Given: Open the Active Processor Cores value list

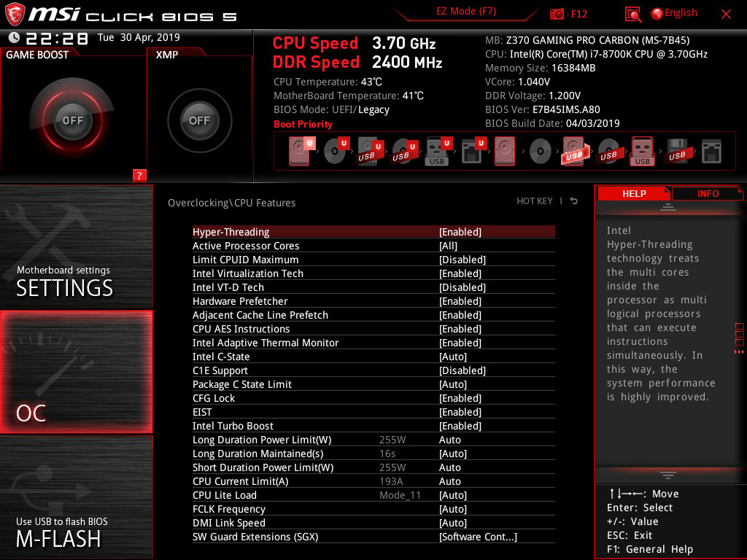Looking at the screenshot, I should click(448, 246).
